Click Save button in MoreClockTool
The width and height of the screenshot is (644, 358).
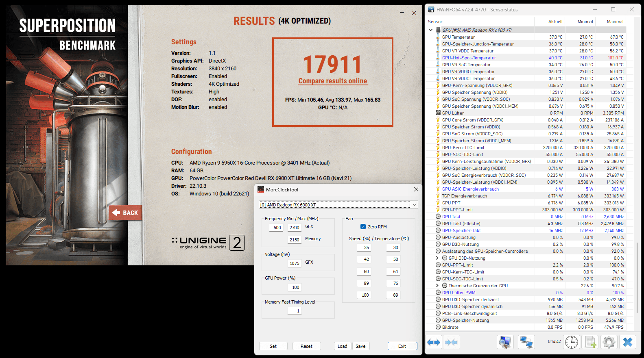(360, 346)
